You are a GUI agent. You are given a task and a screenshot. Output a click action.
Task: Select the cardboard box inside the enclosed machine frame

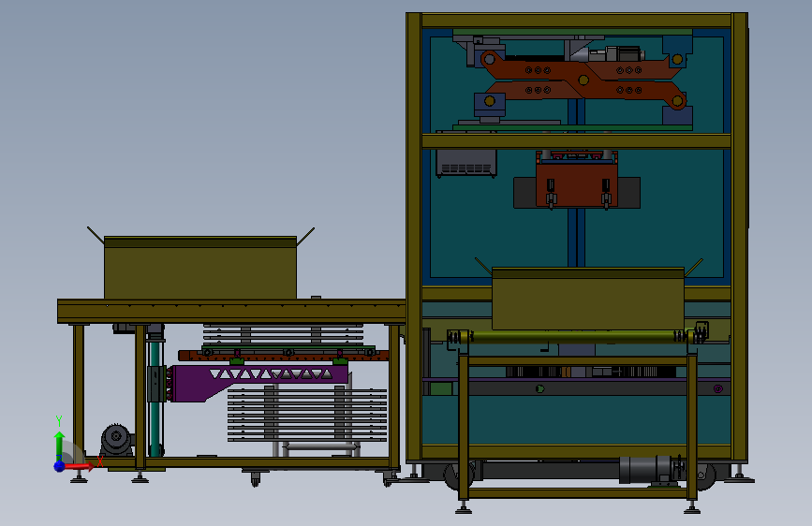[588, 298]
